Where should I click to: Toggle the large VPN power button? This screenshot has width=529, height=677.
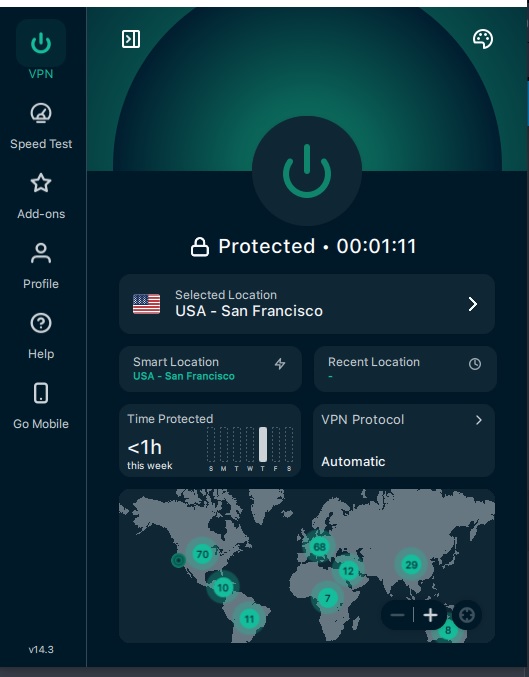307,171
